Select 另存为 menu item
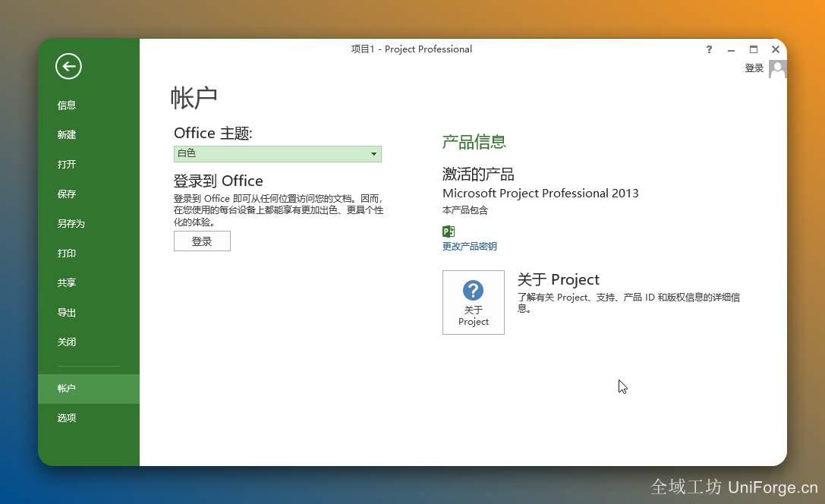 (x=71, y=224)
